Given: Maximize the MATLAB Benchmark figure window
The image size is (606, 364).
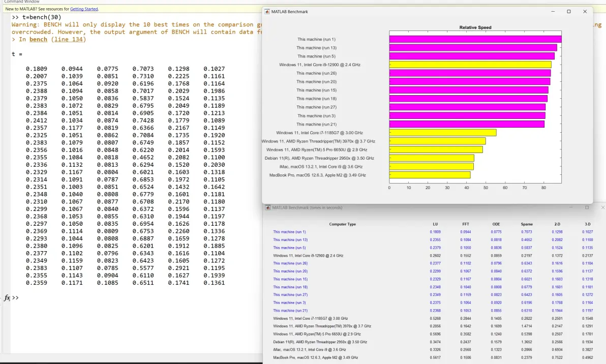Looking at the screenshot, I should tap(568, 12).
